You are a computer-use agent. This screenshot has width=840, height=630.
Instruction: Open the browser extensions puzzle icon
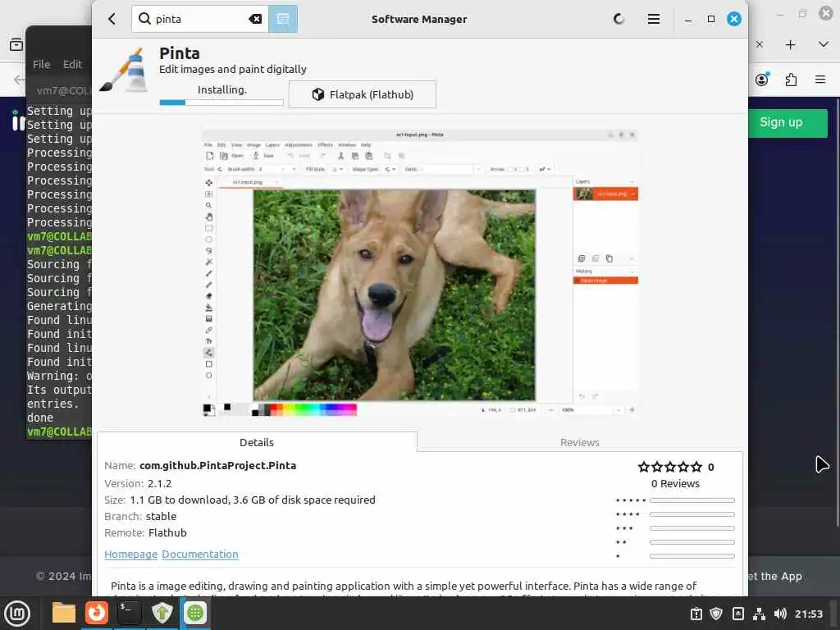[791, 80]
